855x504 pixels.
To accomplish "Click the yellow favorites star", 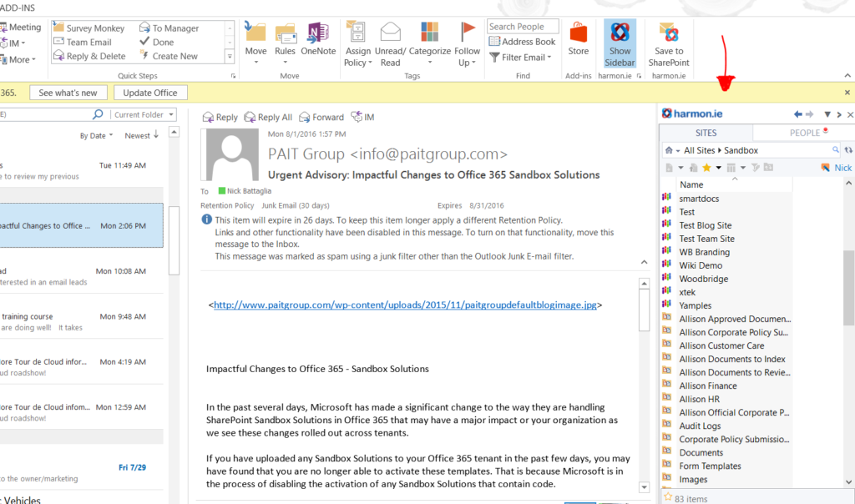I will pos(706,167).
